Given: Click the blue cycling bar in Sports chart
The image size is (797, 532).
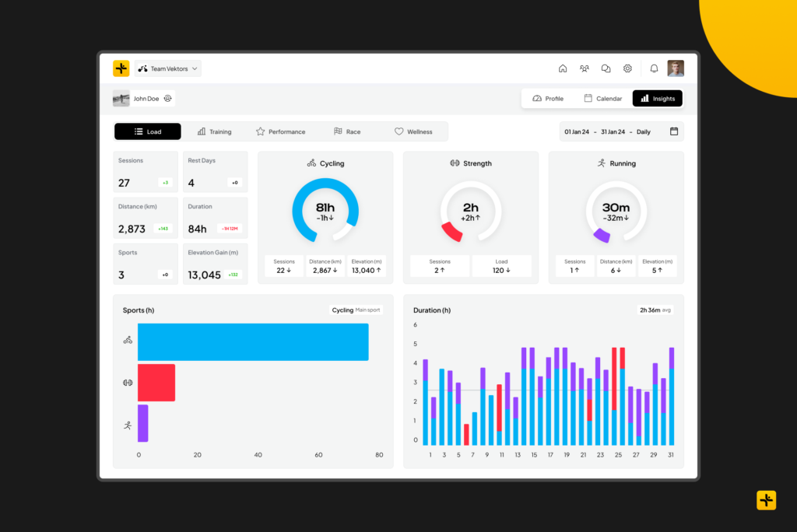Looking at the screenshot, I should click(253, 342).
